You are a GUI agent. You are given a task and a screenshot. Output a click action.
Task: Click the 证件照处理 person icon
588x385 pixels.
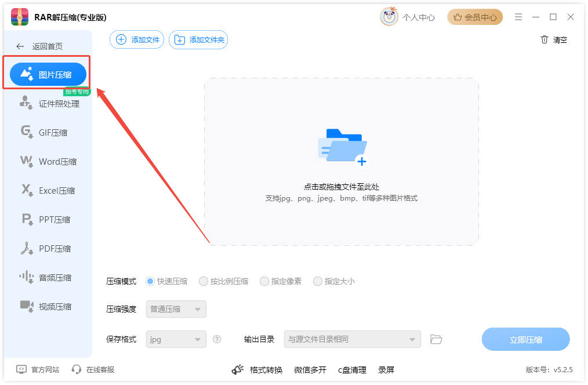(26, 103)
